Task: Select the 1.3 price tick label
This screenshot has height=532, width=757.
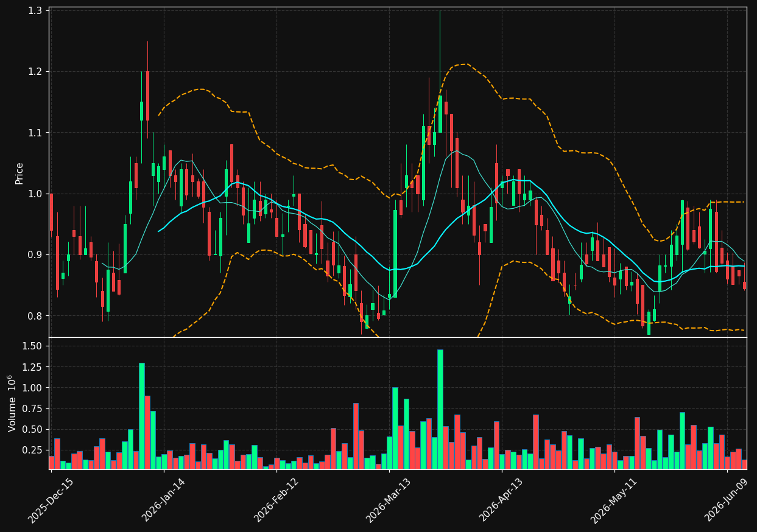Action: 35,11
